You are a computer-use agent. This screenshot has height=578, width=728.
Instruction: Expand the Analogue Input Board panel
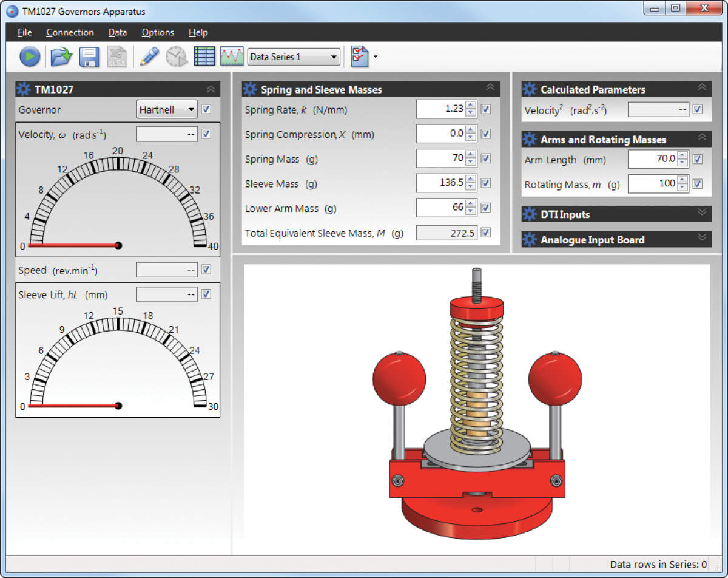[702, 237]
